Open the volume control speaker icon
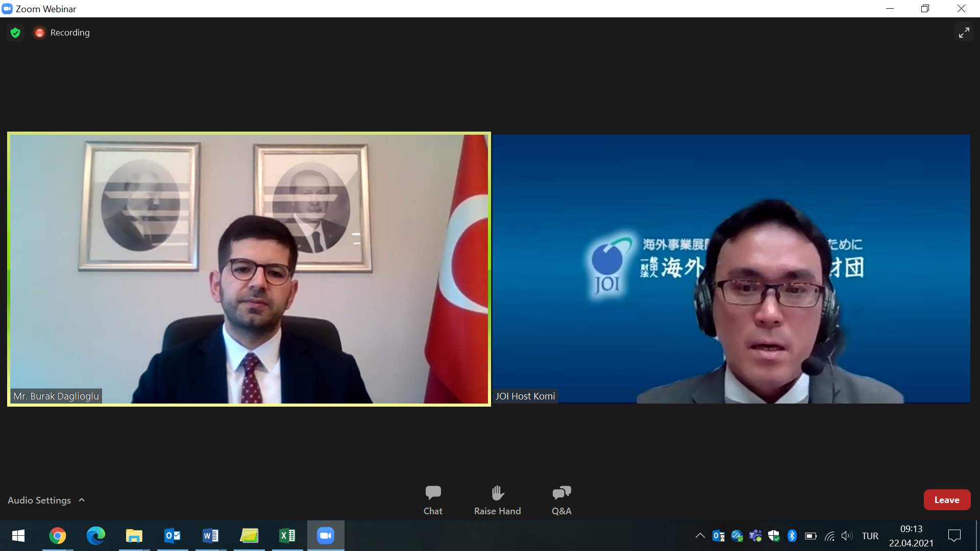980x551 pixels. tap(847, 536)
